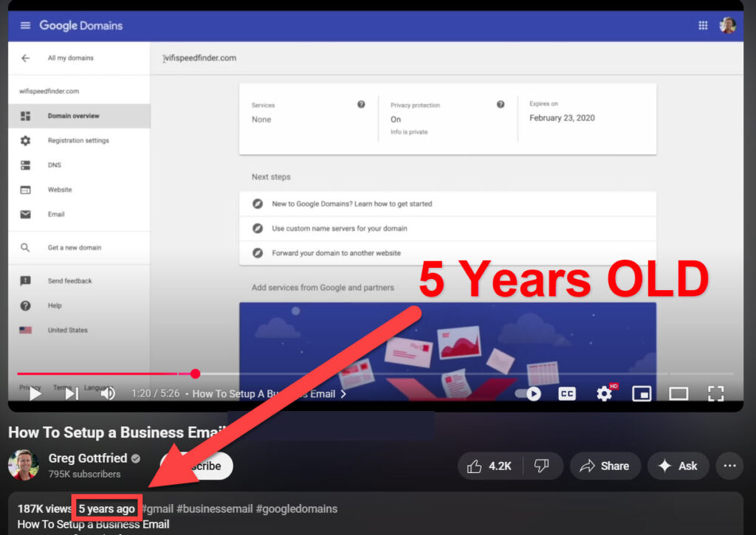Subscribe to the channel

[196, 466]
